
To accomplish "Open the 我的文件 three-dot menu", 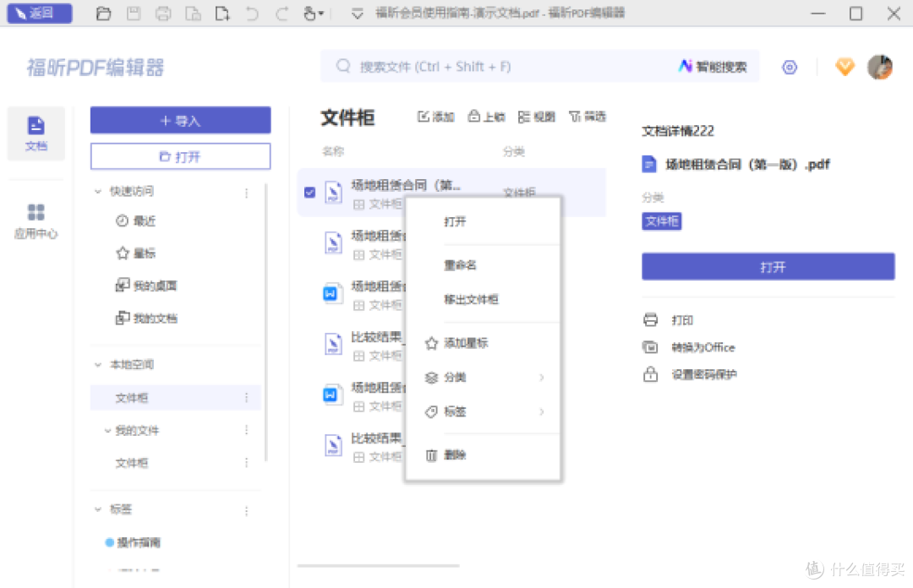I will click(246, 430).
